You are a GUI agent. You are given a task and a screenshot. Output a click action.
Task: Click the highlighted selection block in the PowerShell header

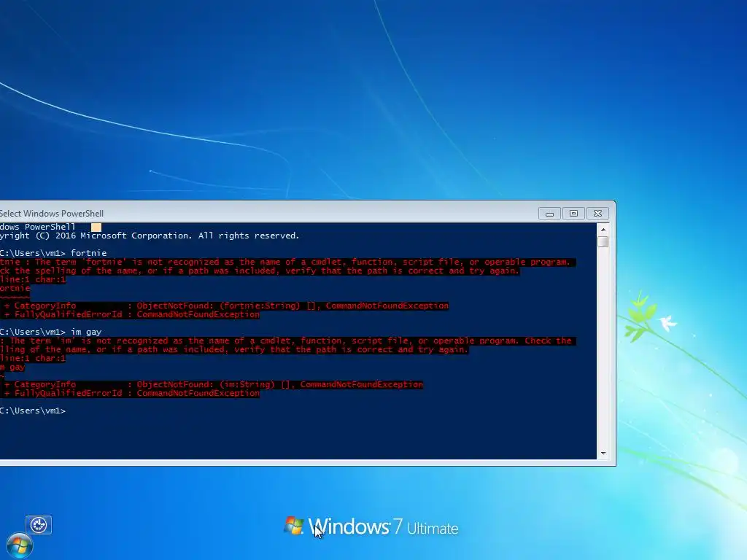(x=96, y=227)
